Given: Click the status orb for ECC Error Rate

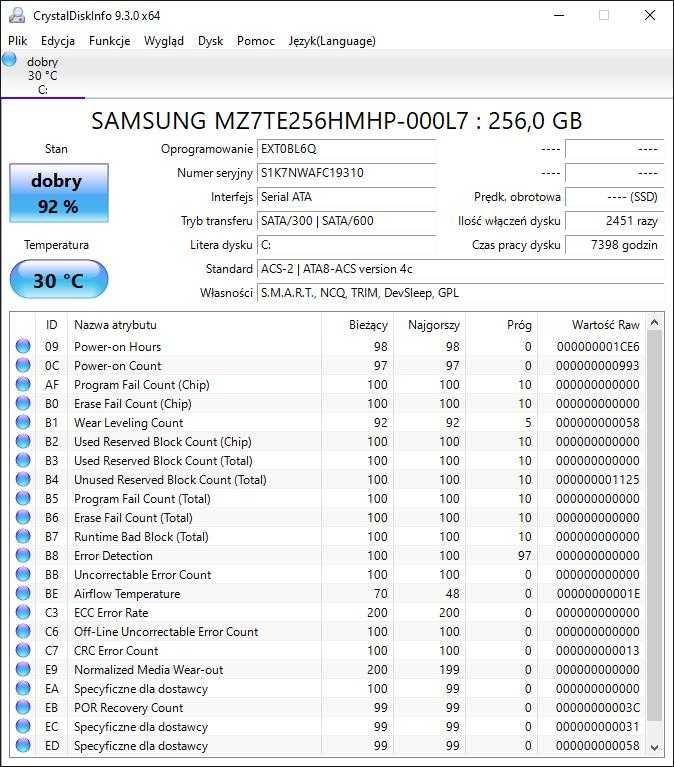Looking at the screenshot, I should [23, 612].
